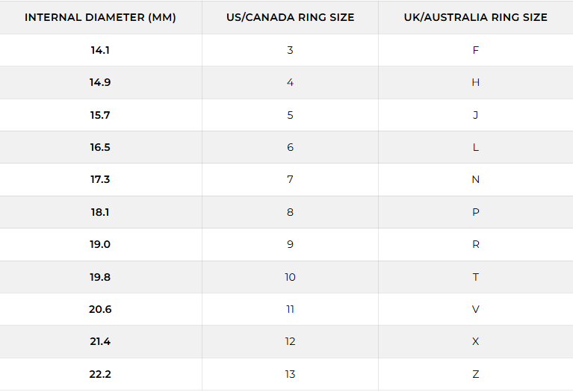573x392 pixels.
Task: Click the US/Canada Ring Size header
Action: click(290, 17)
